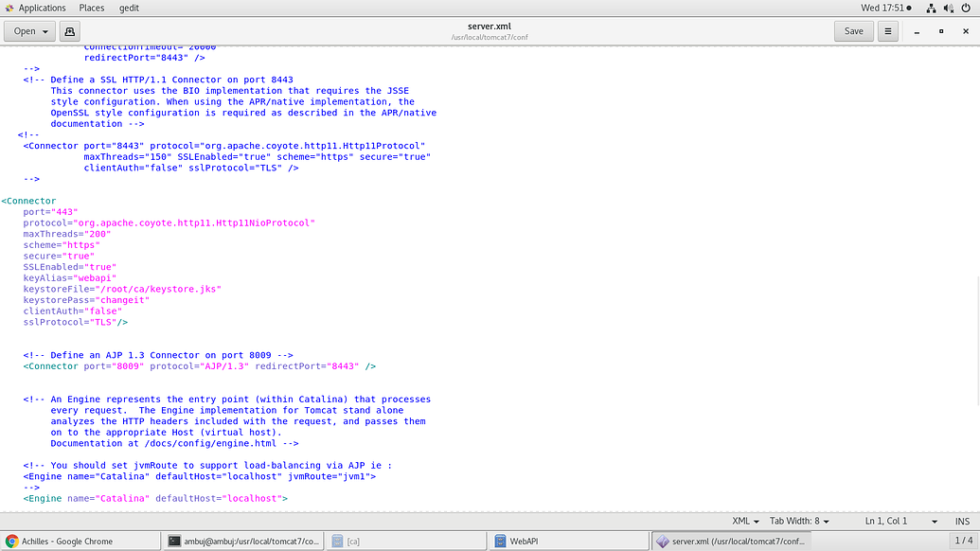Image resolution: width=980 pixels, height=551 pixels.
Task: Click the terminal icon for ambuj@ambuj session
Action: coord(174,541)
